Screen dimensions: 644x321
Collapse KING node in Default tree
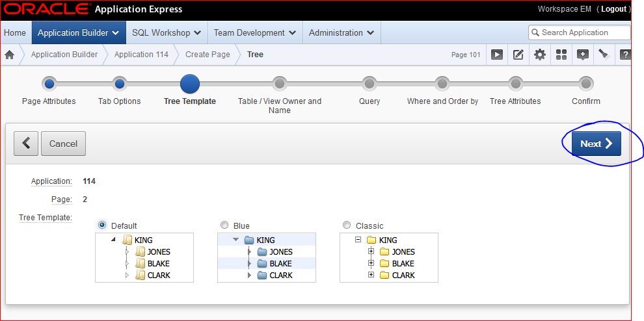[x=114, y=240]
